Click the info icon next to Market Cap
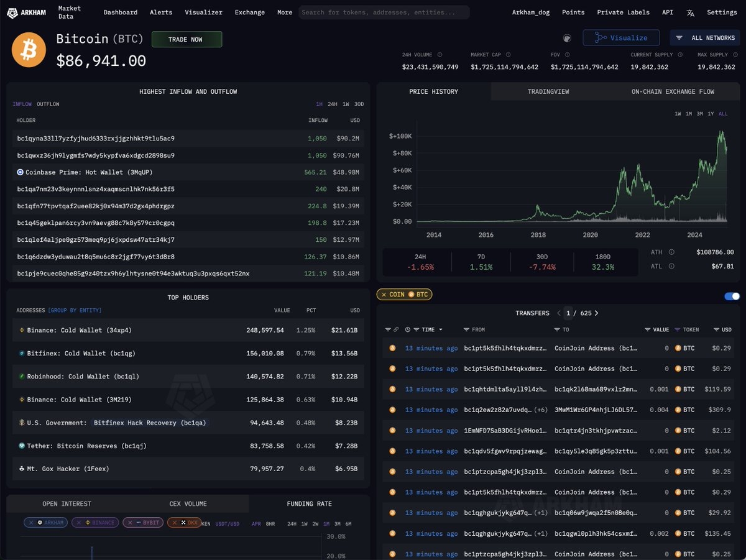The height and width of the screenshot is (560, 746). point(508,55)
